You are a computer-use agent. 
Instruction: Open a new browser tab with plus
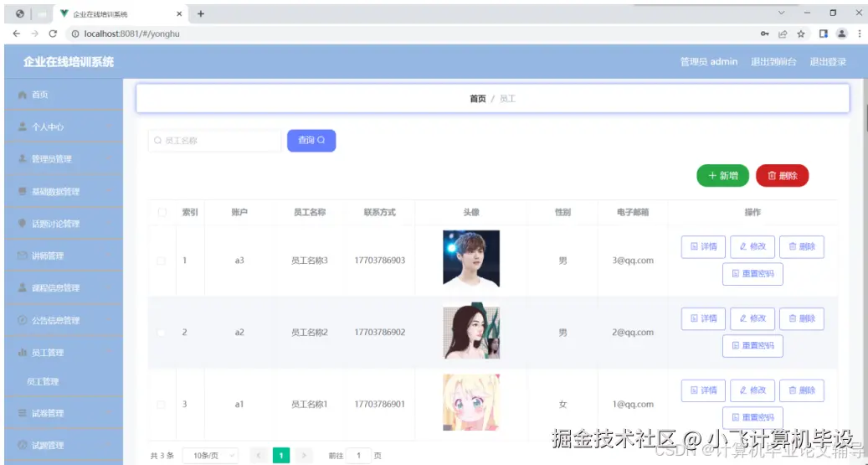point(200,14)
